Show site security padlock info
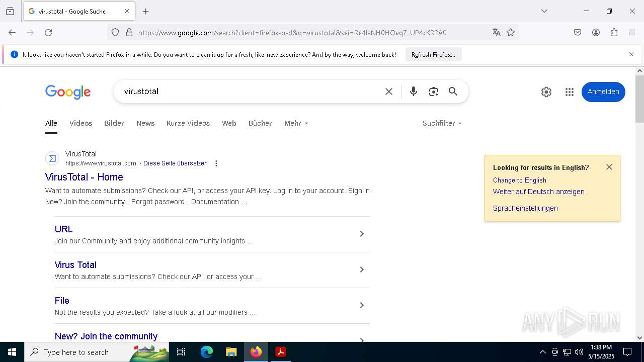Screen dimensions: 644x362 tap(129, 33)
